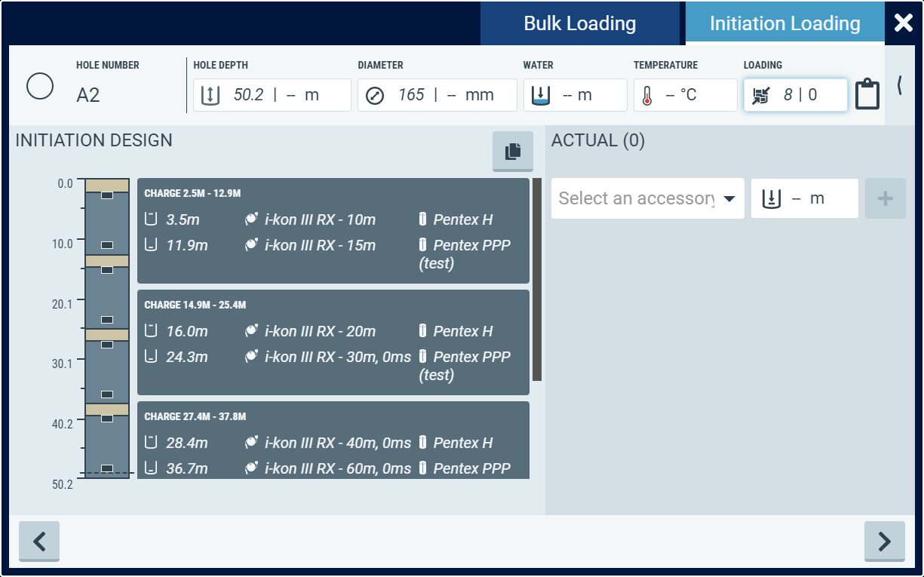Image resolution: width=924 pixels, height=577 pixels.
Task: Click Pentex PPP (test) in first charge
Action: [465, 255]
